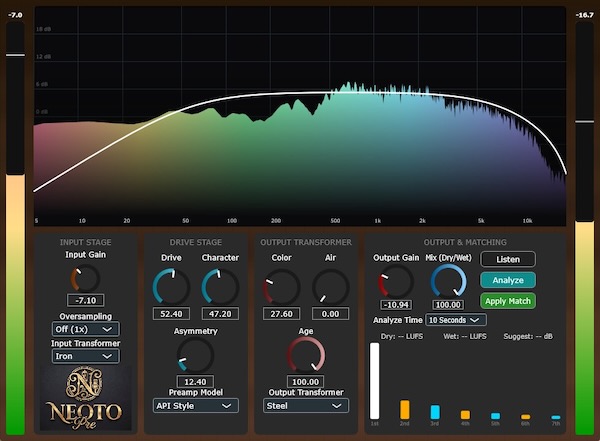Click the 6th harmonic orange bar
Viewport: 600px width, 441px height.
tap(526, 417)
